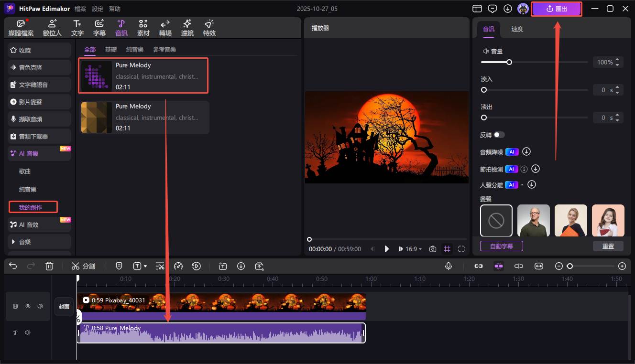Mute the audio track speaker icon
Screen dimensions: 635x364
coord(28,332)
